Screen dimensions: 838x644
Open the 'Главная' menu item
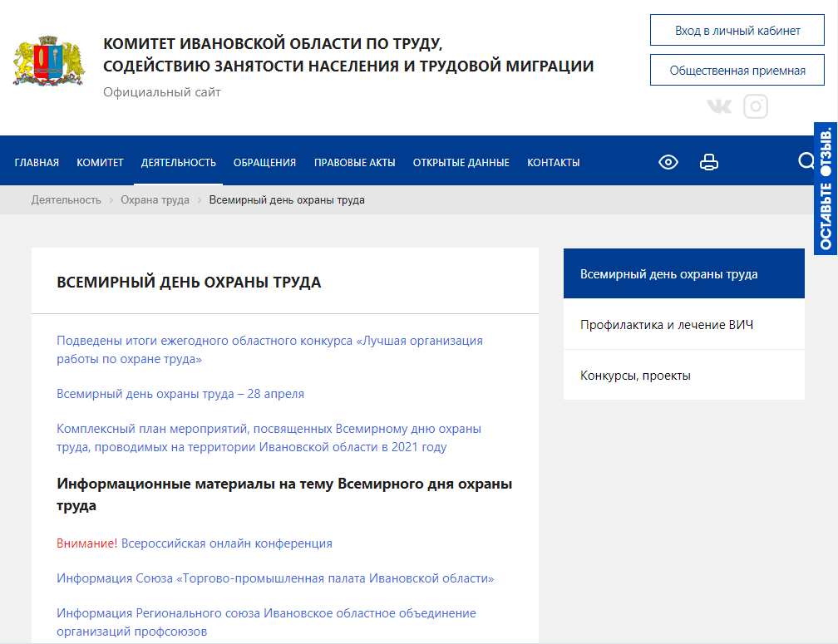[37, 163]
